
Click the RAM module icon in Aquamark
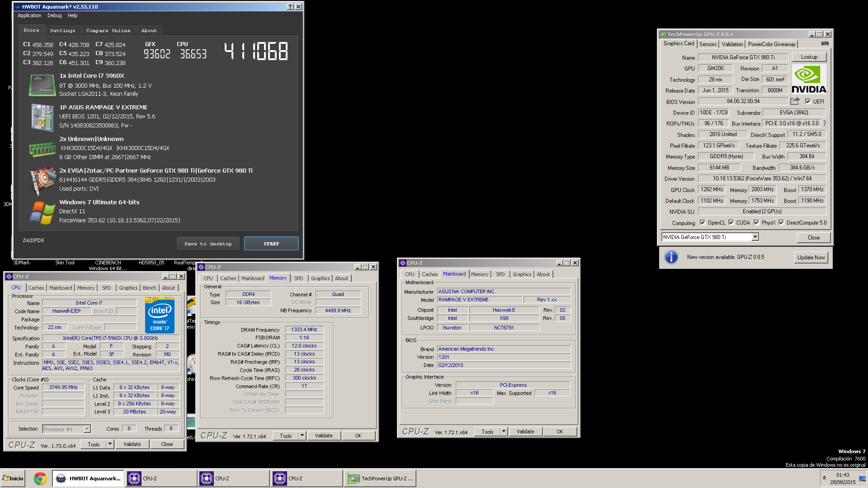(42, 149)
